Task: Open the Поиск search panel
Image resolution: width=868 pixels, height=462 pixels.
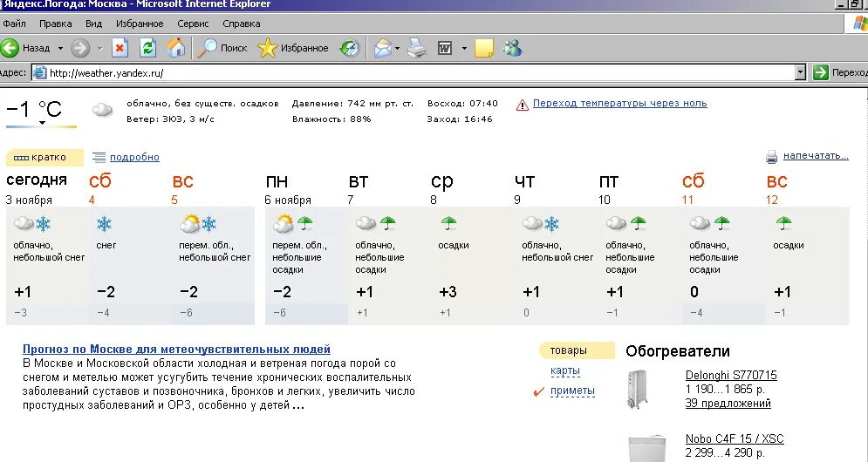Action: point(222,48)
